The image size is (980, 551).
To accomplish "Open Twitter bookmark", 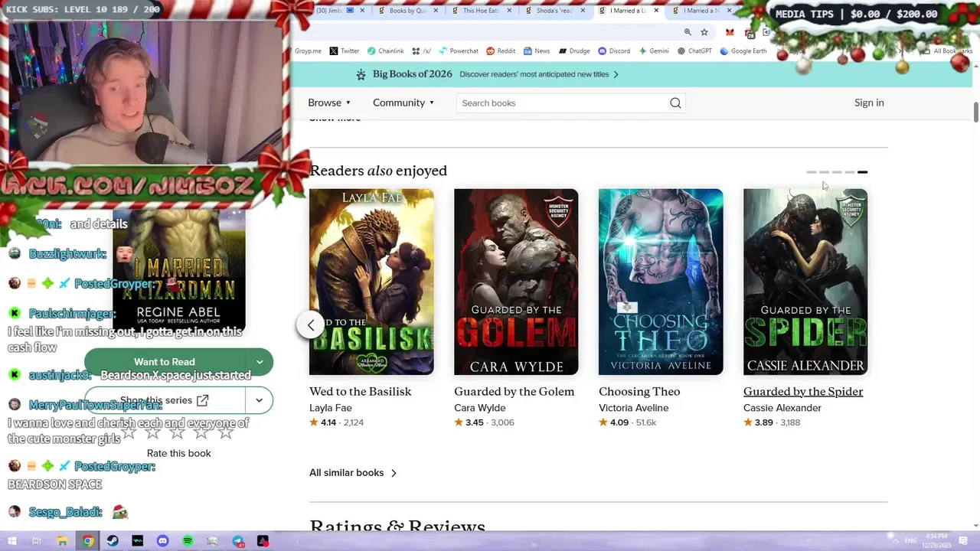I will coord(345,51).
